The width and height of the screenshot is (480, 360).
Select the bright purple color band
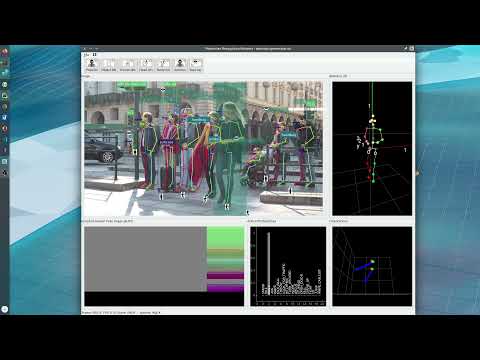225,288
